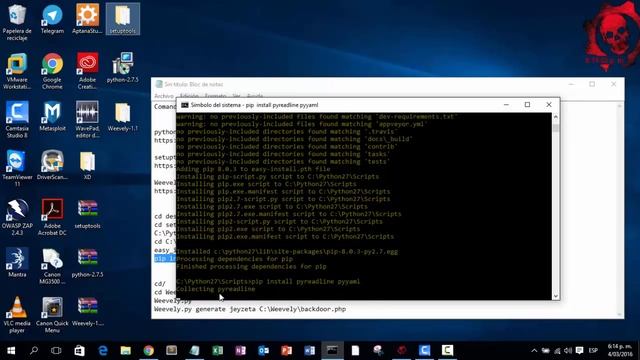
Task: Show hidden system tray icons chevron
Action: tap(534, 350)
